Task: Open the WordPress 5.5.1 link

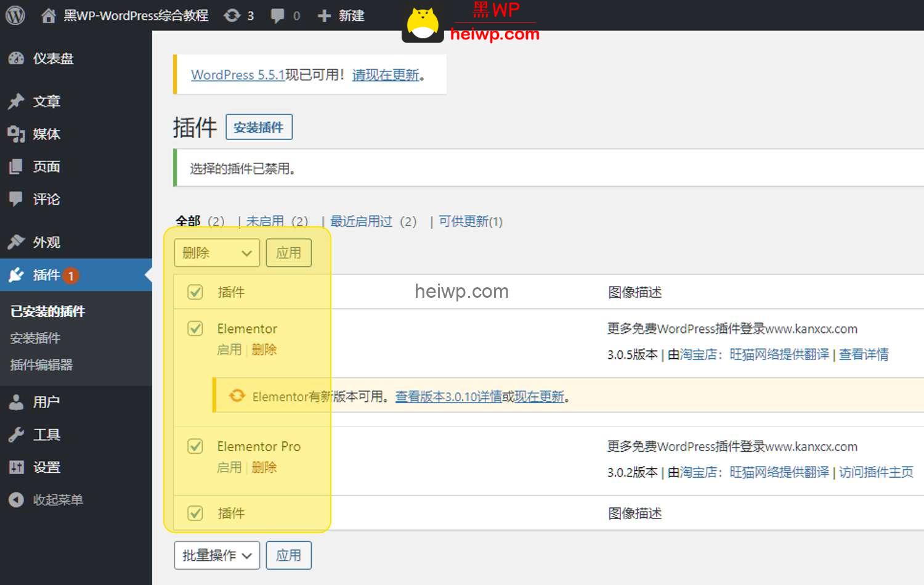Action: pos(238,75)
